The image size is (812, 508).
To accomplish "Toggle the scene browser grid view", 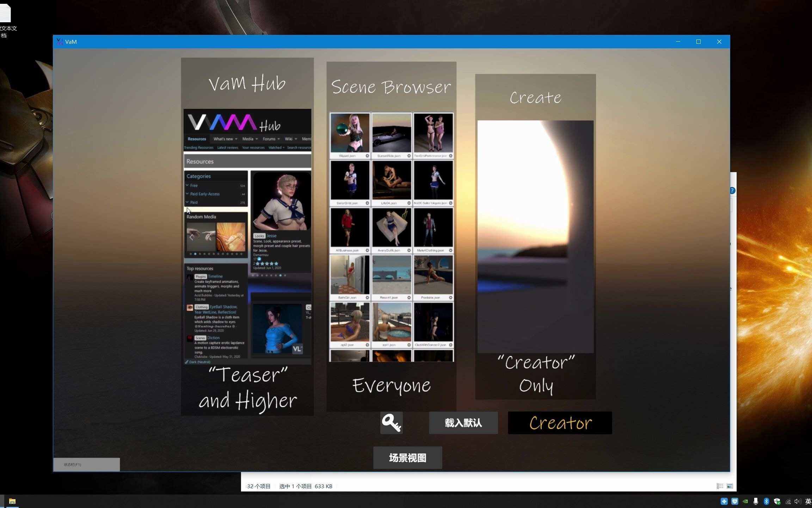I will [x=730, y=486].
